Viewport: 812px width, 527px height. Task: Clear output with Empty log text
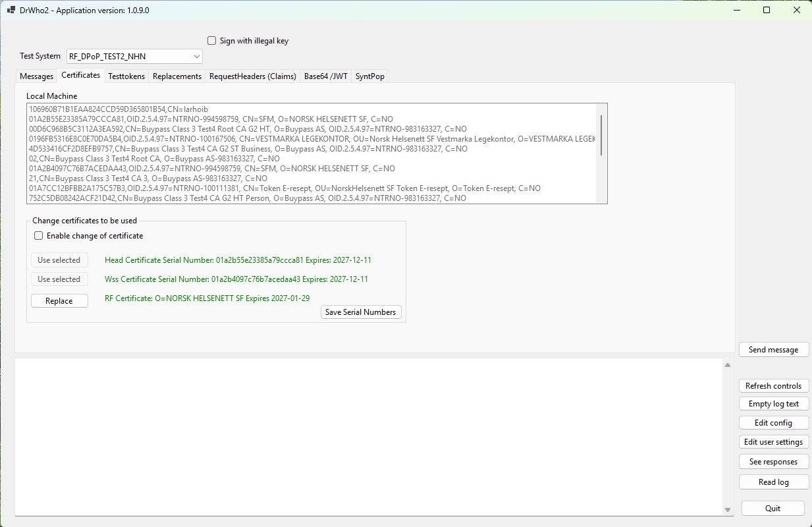773,404
